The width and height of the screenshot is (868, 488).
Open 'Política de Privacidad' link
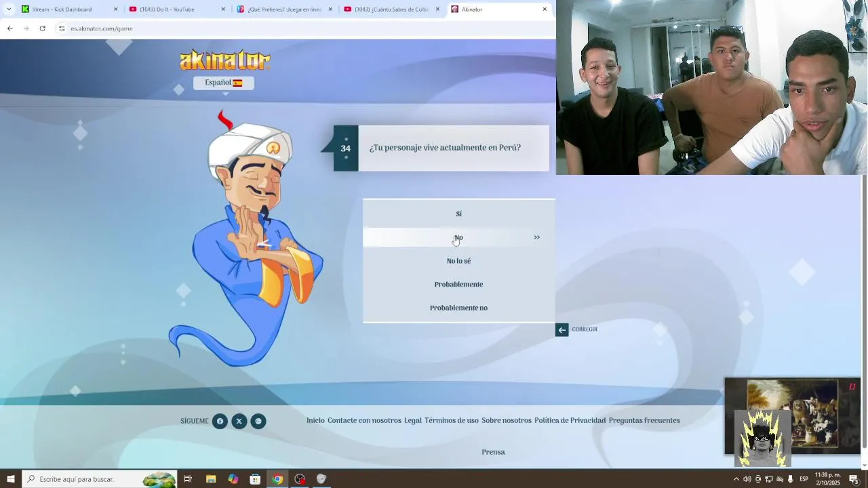570,420
